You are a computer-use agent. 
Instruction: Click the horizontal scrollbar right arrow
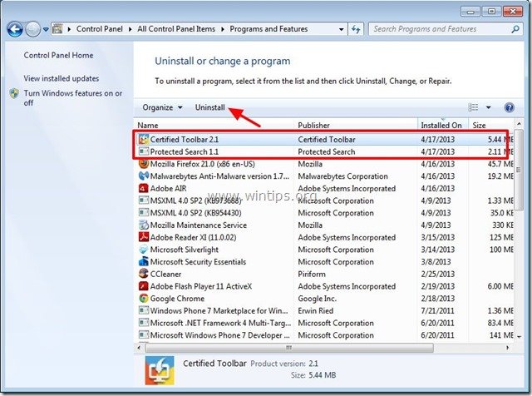coord(508,348)
